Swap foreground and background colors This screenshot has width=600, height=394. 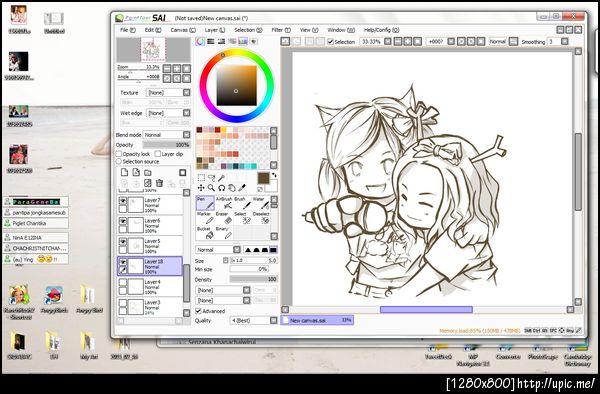(x=274, y=176)
